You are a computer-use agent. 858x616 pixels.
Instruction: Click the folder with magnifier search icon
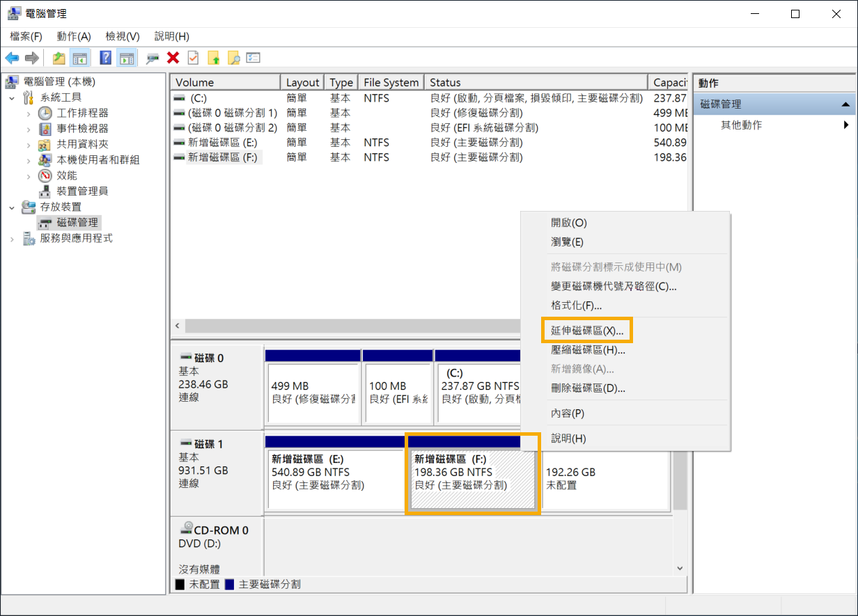pos(233,58)
